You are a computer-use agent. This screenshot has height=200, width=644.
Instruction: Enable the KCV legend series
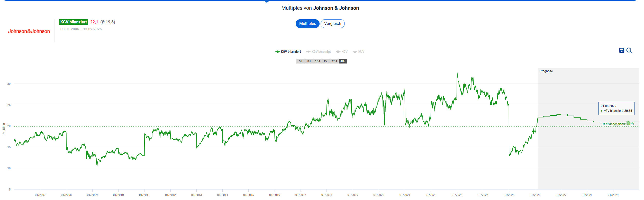coord(342,52)
